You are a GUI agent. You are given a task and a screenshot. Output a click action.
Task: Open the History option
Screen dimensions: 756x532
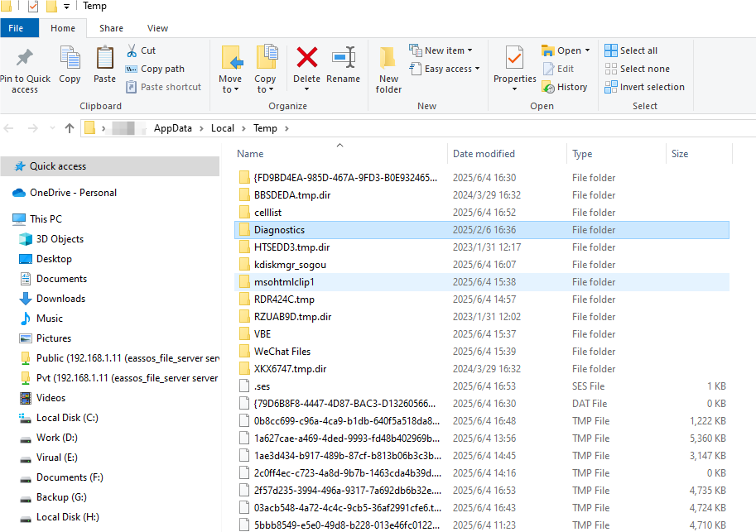coord(565,87)
